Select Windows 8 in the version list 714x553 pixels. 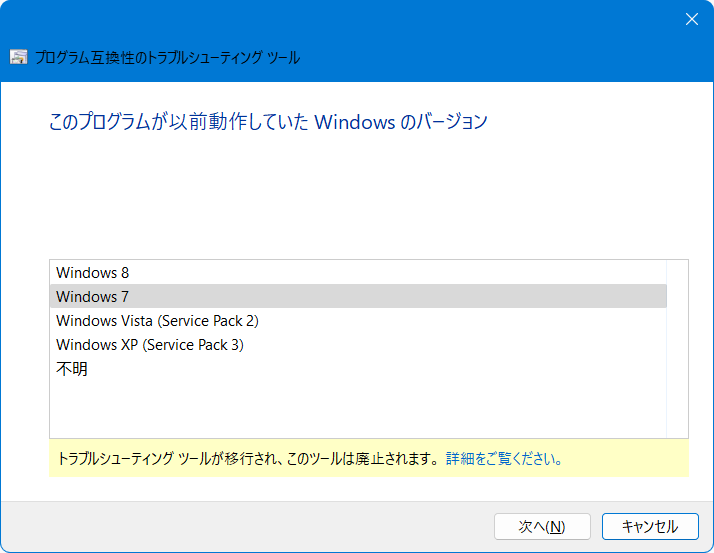coord(358,272)
